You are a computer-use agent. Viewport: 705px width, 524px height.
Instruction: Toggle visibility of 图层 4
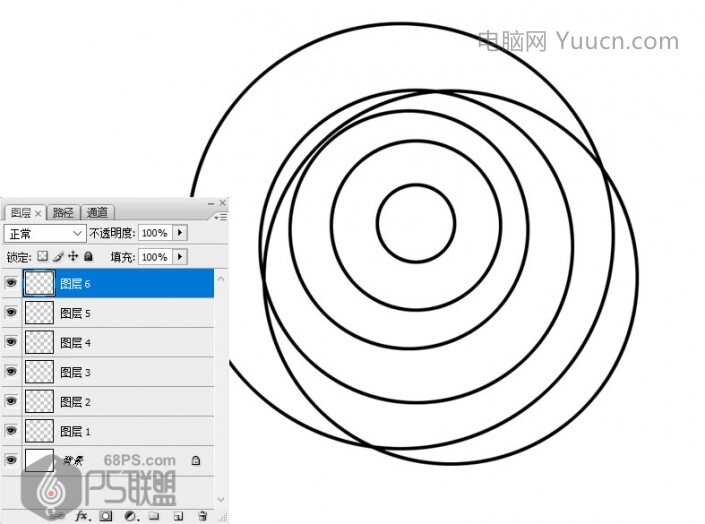coord(11,342)
